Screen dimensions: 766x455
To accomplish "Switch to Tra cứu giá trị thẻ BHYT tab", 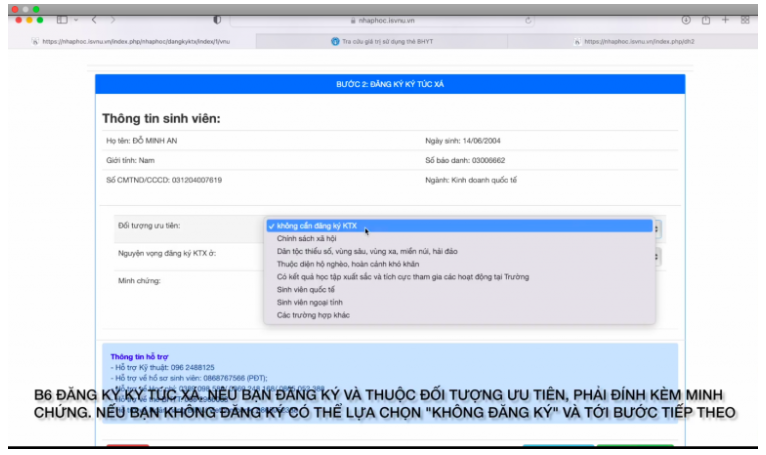I will (382, 42).
